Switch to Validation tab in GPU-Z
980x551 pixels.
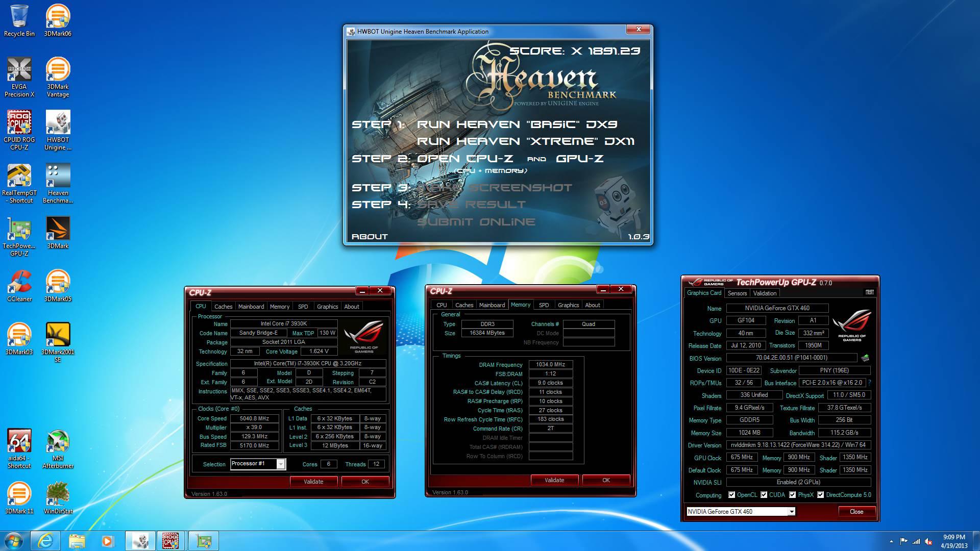point(765,293)
